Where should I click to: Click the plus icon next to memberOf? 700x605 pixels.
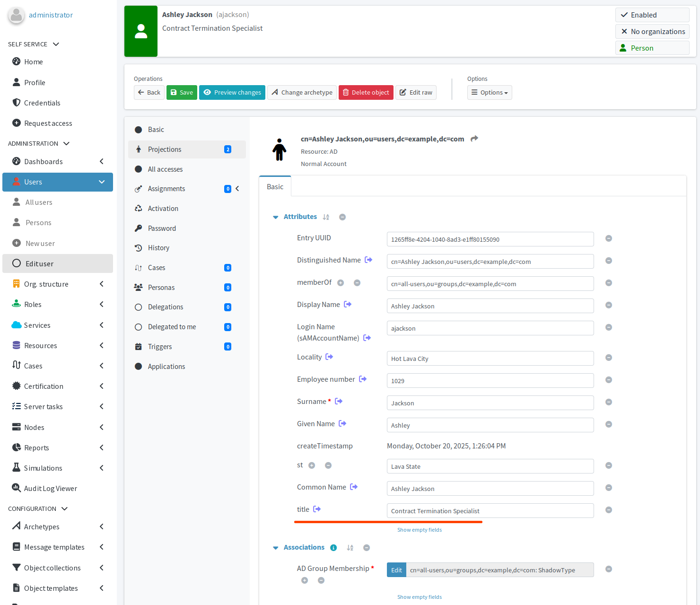pos(341,283)
